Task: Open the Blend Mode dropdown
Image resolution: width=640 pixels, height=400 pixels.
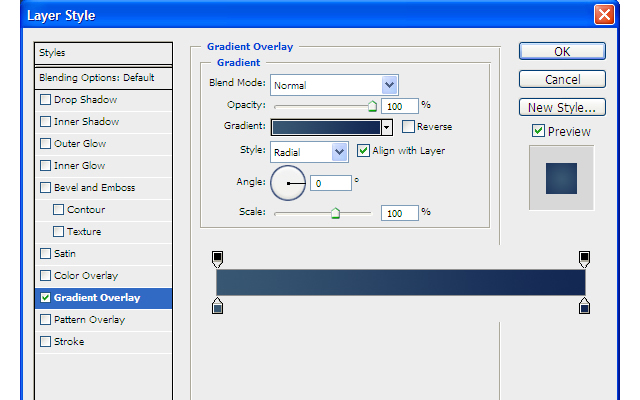Action: pos(389,85)
